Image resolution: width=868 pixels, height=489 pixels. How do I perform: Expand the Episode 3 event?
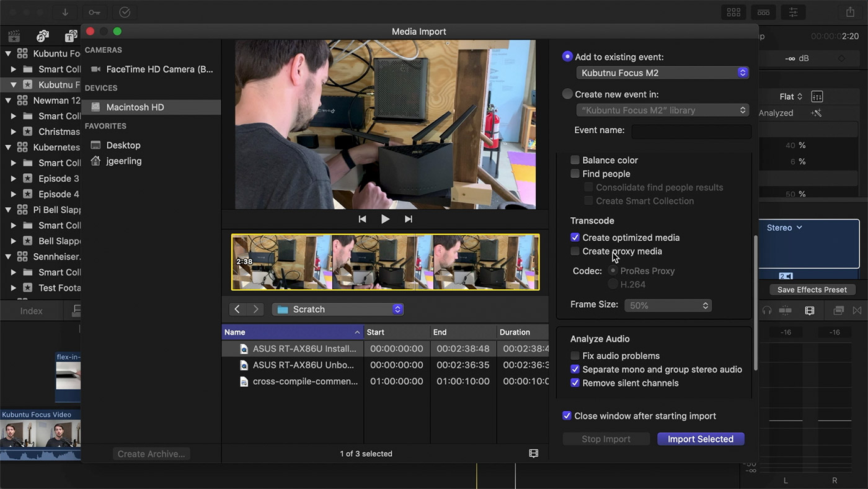(x=14, y=178)
